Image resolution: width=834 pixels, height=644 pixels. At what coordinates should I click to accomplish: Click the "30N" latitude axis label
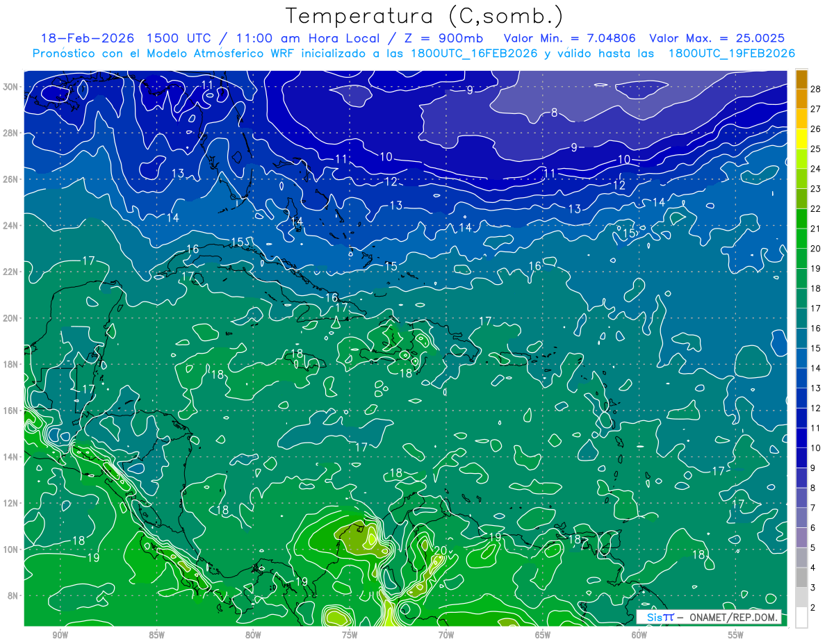point(11,86)
